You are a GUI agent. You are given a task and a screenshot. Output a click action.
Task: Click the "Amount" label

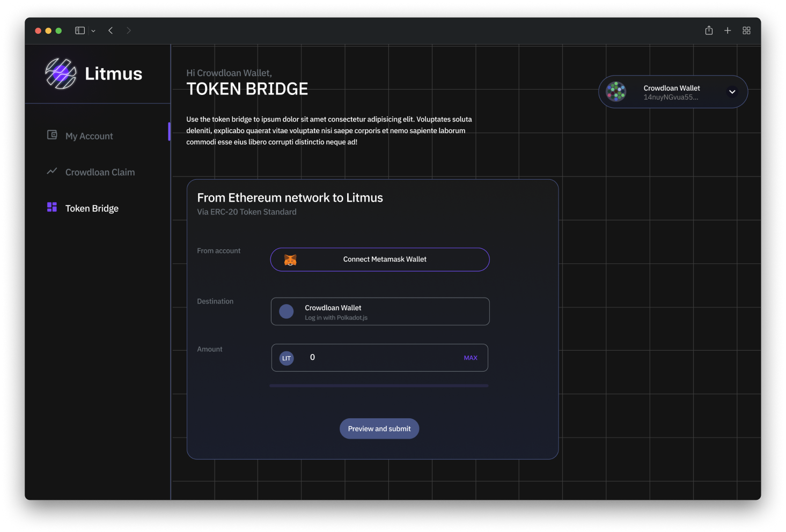tap(210, 349)
